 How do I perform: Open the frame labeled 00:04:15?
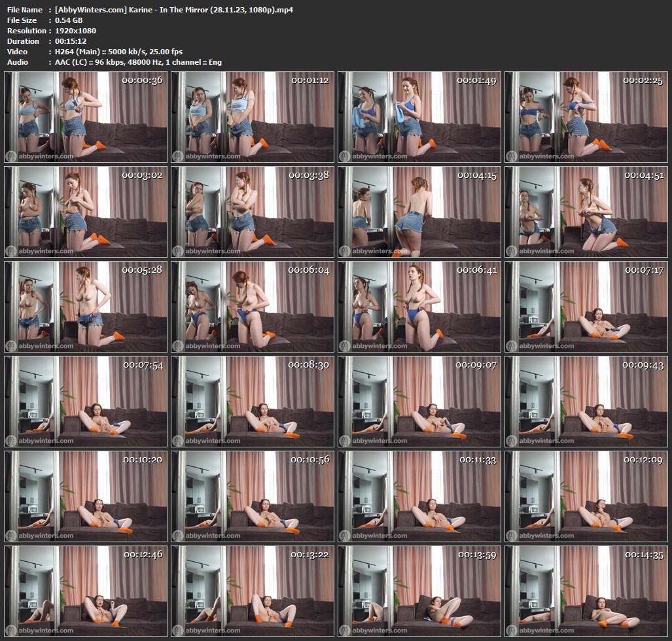419,212
